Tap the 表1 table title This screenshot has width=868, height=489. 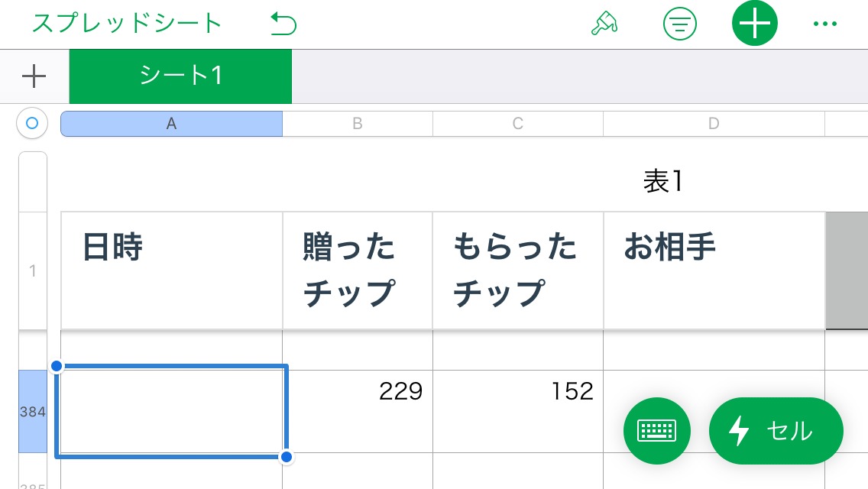662,181
